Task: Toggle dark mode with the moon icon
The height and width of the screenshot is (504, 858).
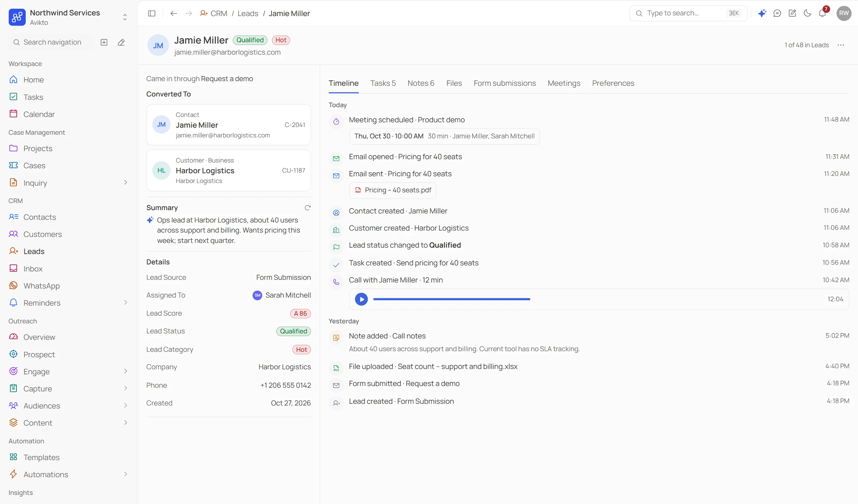Action: pos(807,13)
